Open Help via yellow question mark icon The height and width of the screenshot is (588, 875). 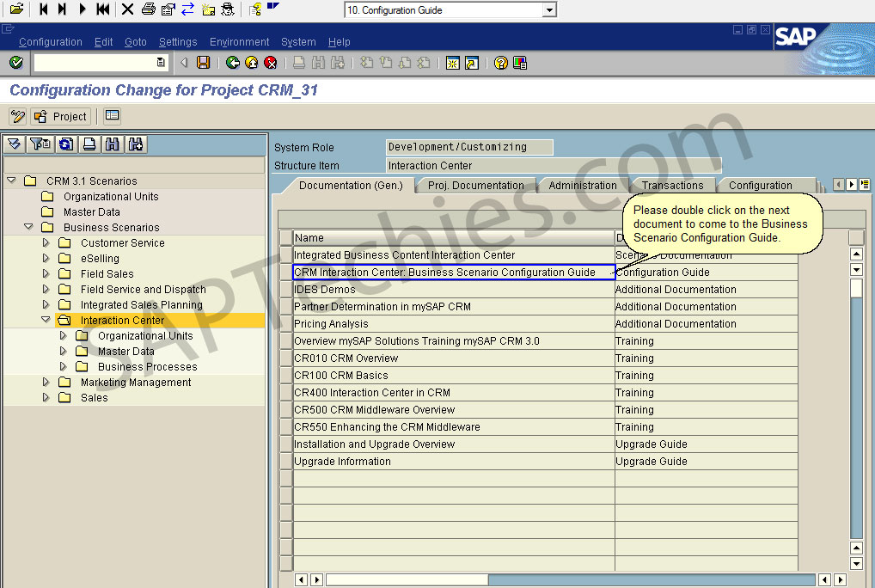point(501,63)
